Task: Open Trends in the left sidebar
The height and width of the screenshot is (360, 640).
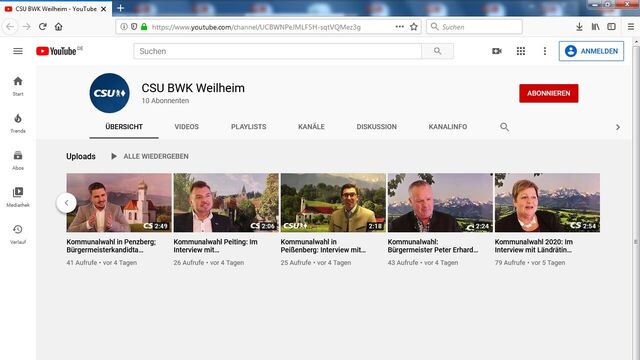Action: click(x=18, y=123)
